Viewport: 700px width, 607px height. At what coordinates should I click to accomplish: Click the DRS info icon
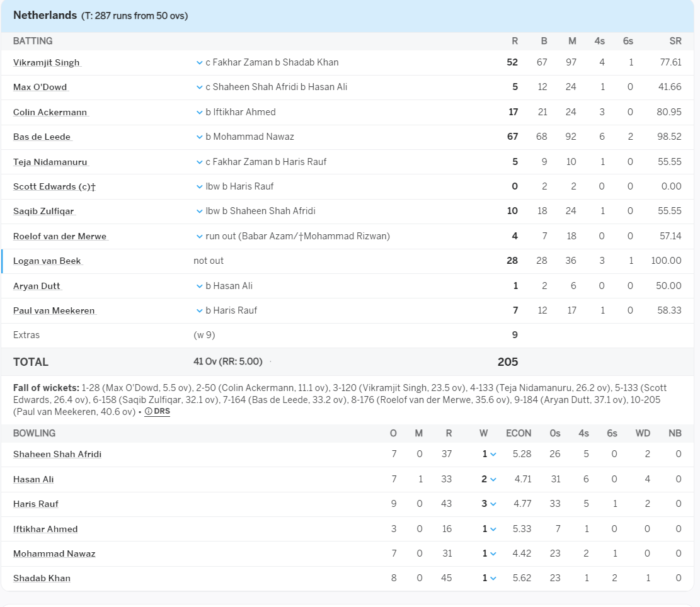pyautogui.click(x=148, y=412)
